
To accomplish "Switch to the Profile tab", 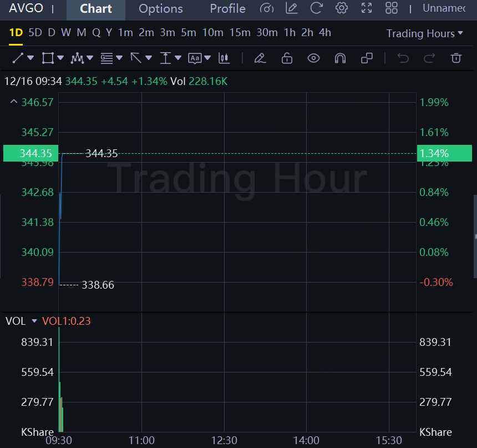I will pyautogui.click(x=227, y=8).
